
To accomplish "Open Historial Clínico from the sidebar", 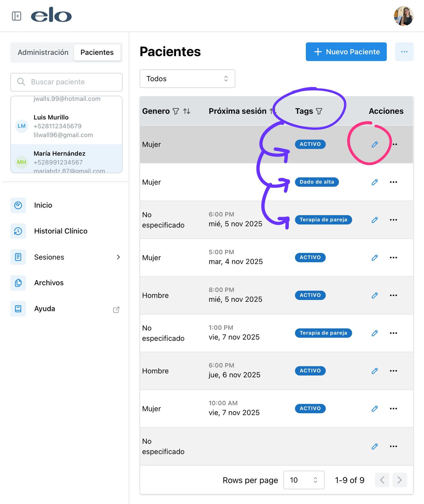I will click(60, 231).
